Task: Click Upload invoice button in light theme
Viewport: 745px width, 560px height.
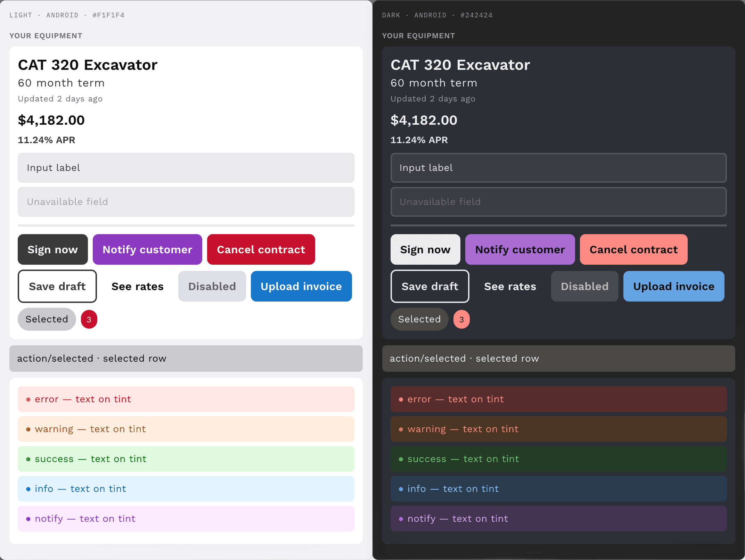Action: 301,286
